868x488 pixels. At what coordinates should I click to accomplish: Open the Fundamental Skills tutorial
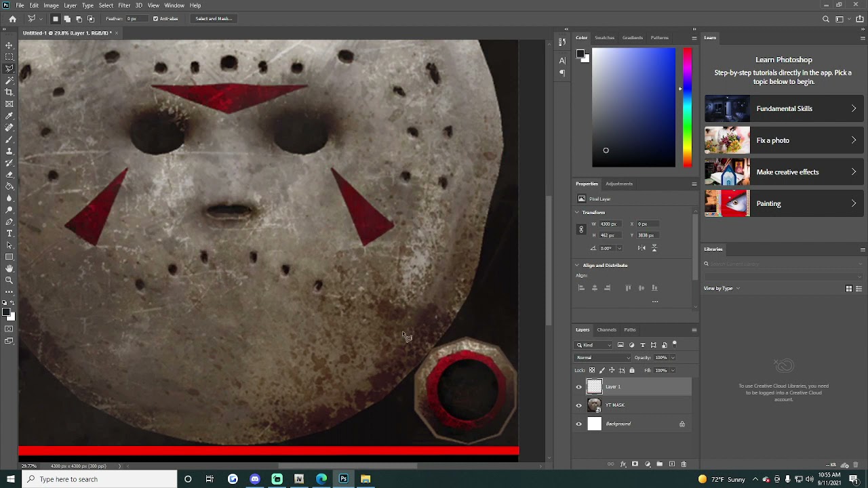(783, 108)
